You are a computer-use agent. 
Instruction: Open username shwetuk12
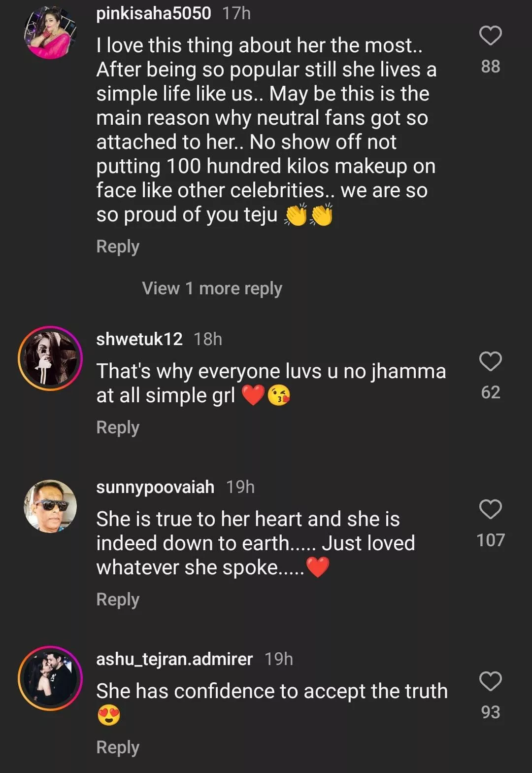pos(139,339)
